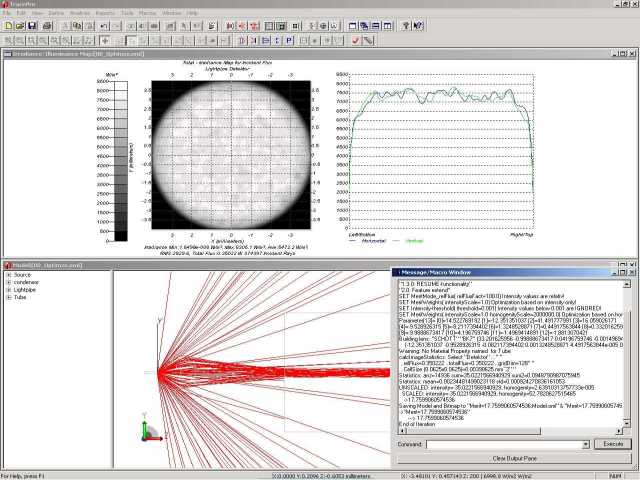Expand the Lightpipe tree node
The height and width of the screenshot is (480, 640).
[x=9, y=290]
